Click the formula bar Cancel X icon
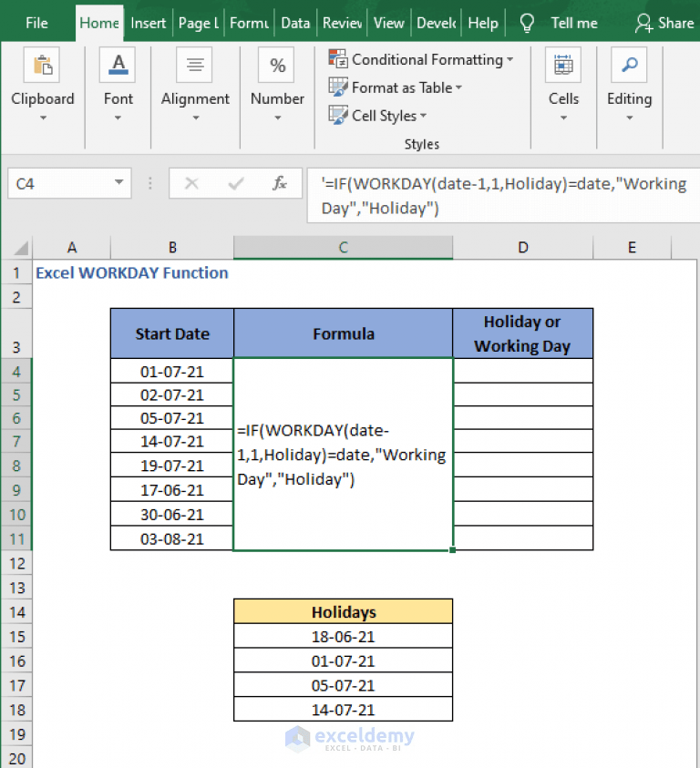Image resolution: width=700 pixels, height=768 pixels. 191,184
